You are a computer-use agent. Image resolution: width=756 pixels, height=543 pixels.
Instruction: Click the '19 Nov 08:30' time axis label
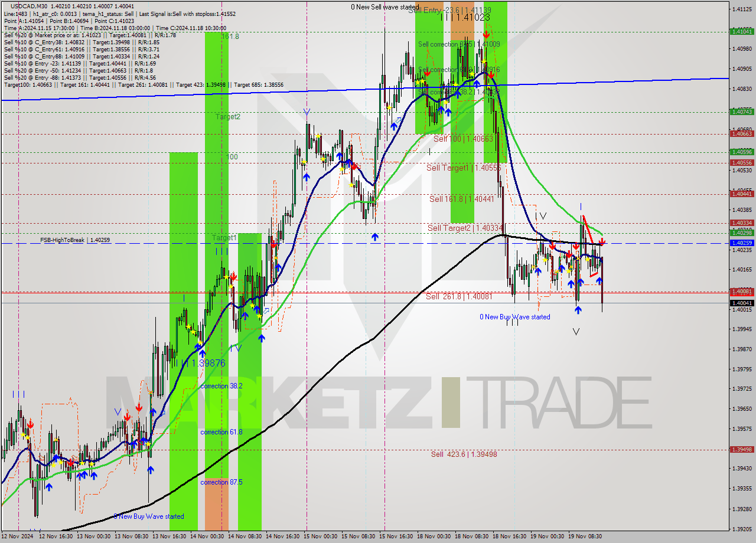(x=584, y=537)
